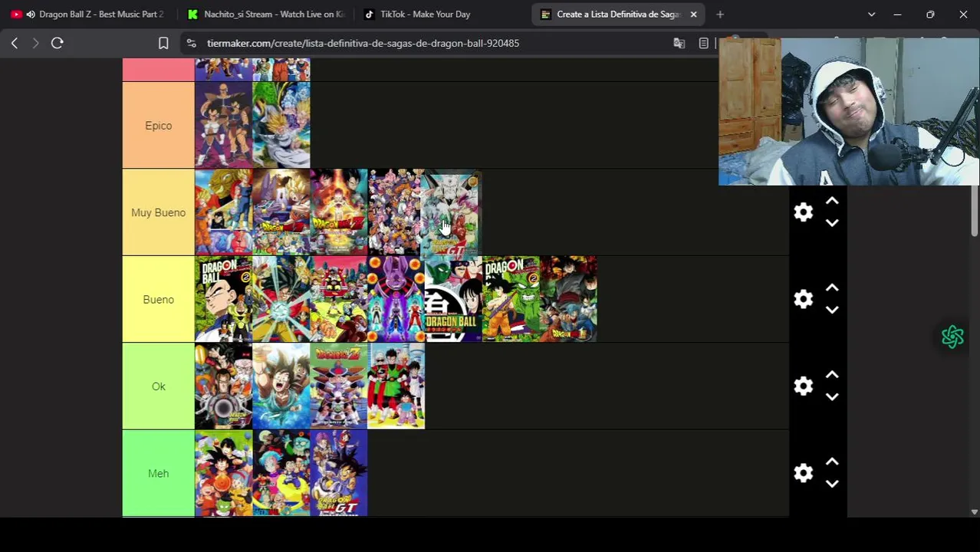The image size is (980, 552).
Task: Select kid Goku holding dragon ball thumbnail
Action: 223,474
